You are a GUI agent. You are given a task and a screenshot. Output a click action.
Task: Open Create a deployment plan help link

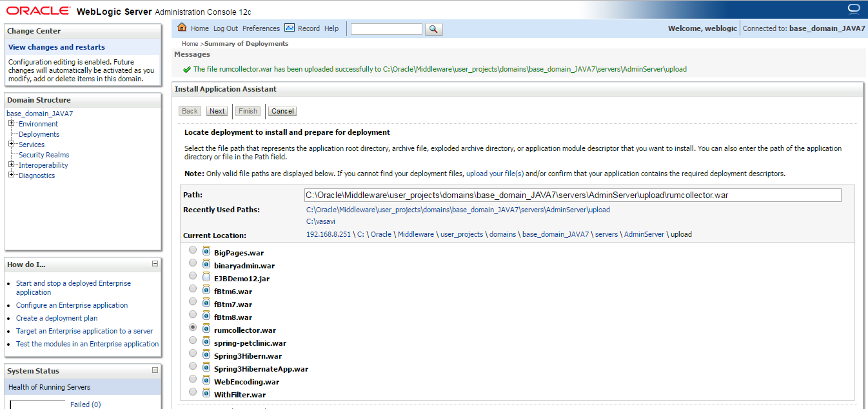pos(57,318)
